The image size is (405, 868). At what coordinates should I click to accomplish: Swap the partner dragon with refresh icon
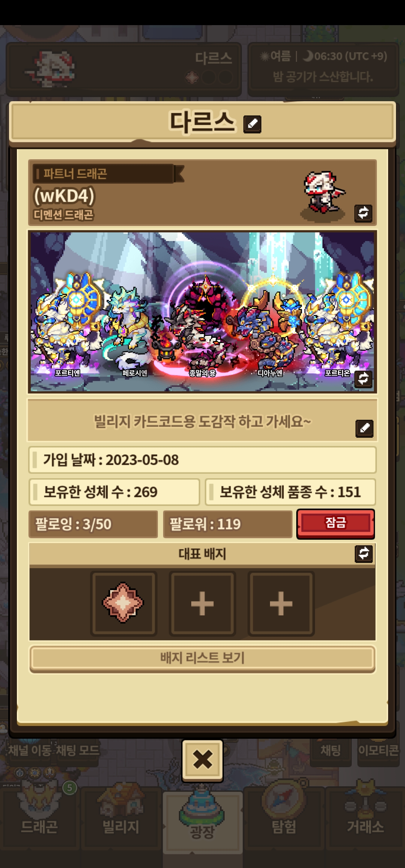[363, 213]
